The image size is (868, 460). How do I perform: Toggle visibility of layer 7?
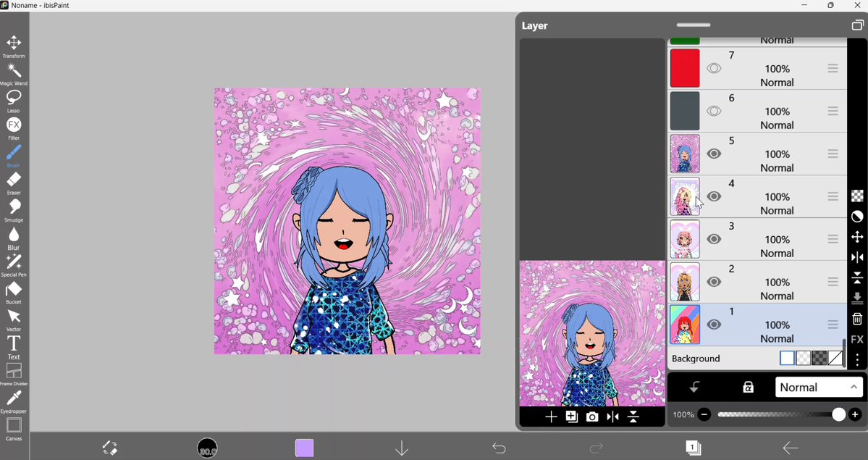click(x=714, y=69)
